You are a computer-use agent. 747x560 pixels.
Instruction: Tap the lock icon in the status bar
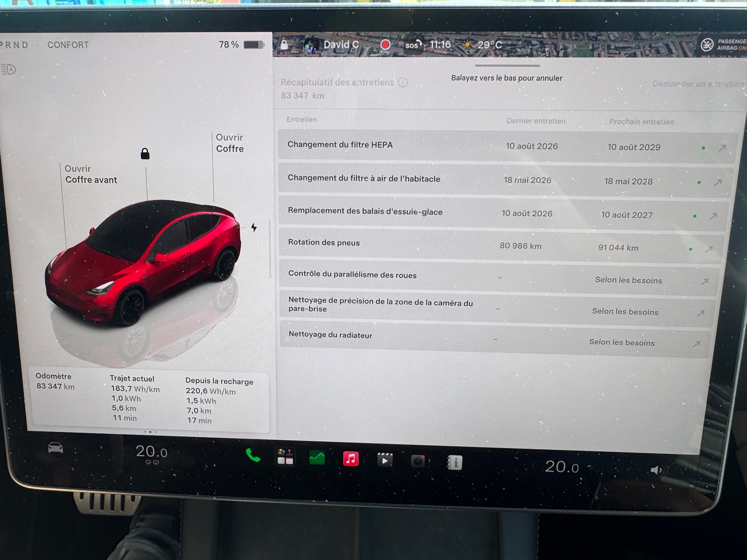(284, 45)
